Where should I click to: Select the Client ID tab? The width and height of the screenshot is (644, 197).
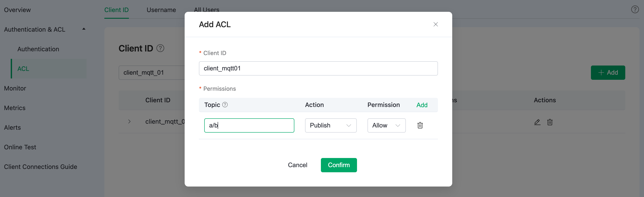tap(116, 10)
